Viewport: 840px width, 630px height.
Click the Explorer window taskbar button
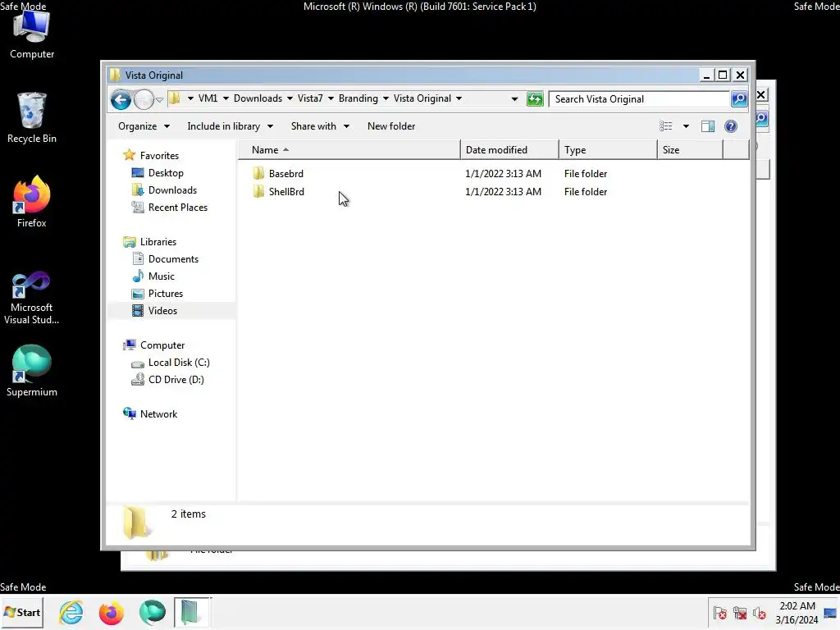[x=192, y=612]
